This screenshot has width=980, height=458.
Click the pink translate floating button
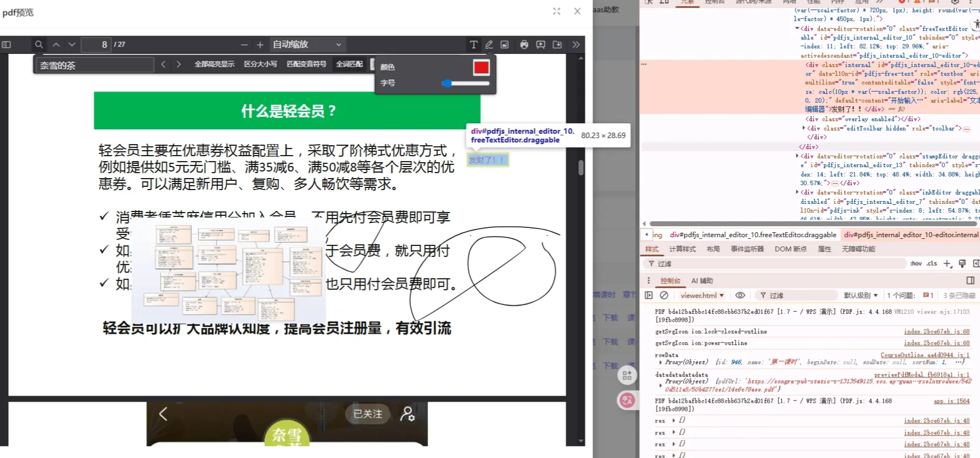point(627,400)
